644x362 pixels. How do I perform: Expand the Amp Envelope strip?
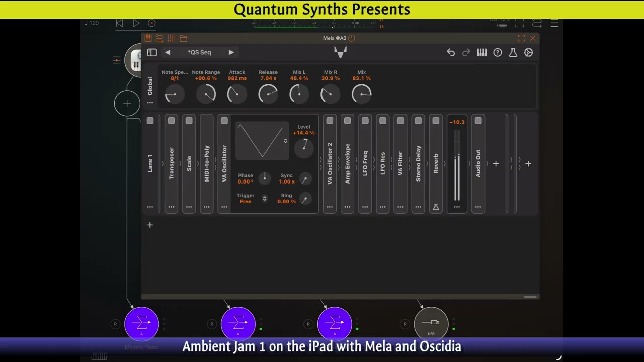click(x=347, y=163)
